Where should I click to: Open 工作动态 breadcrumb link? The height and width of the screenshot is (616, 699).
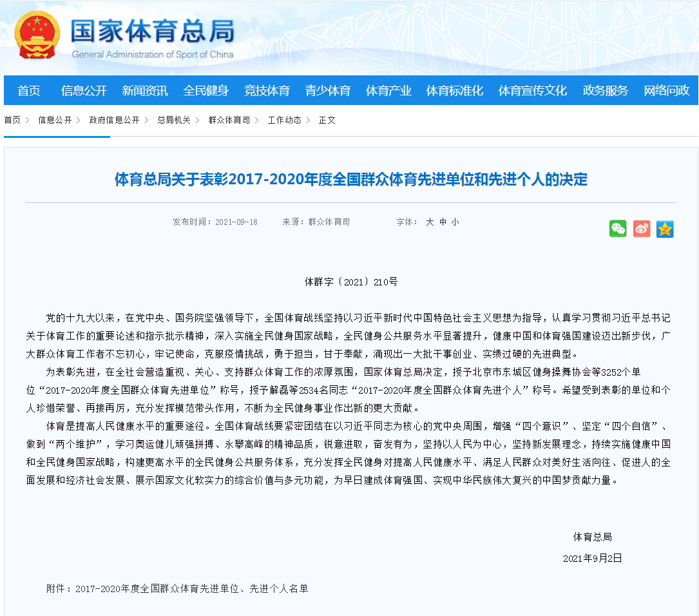point(284,120)
